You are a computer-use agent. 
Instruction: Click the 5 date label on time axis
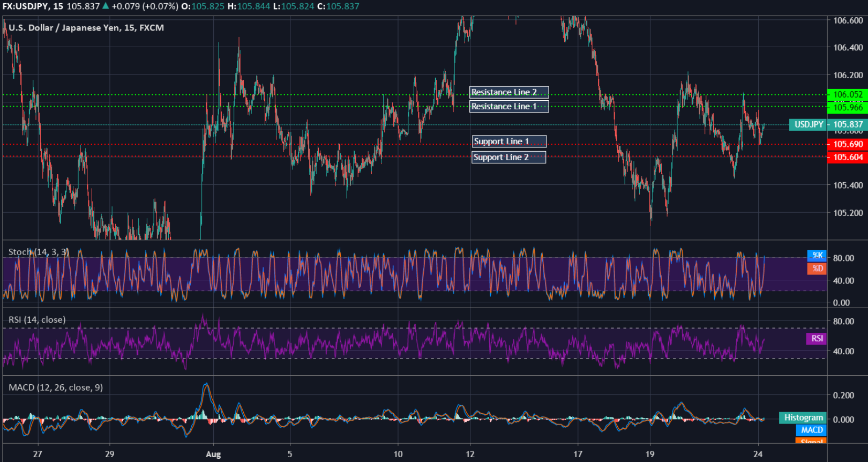[290, 454]
